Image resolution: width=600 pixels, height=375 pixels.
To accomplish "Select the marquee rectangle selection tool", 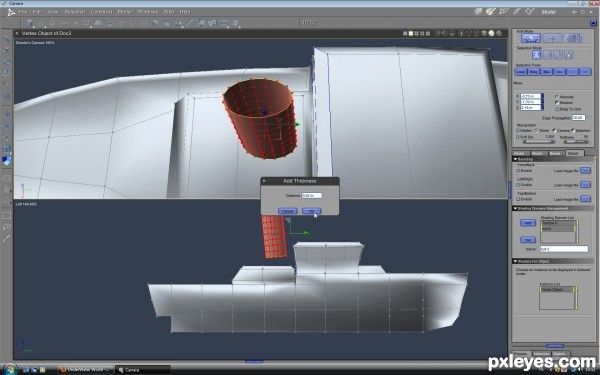I will click(7, 216).
